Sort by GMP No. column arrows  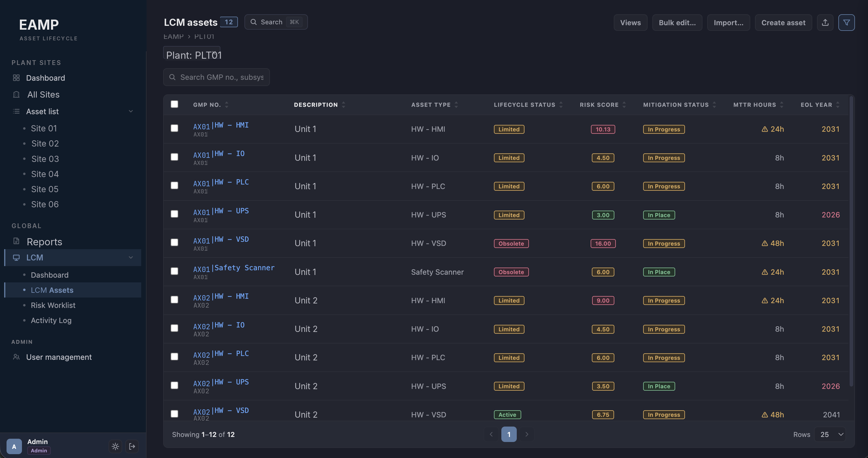(226, 105)
